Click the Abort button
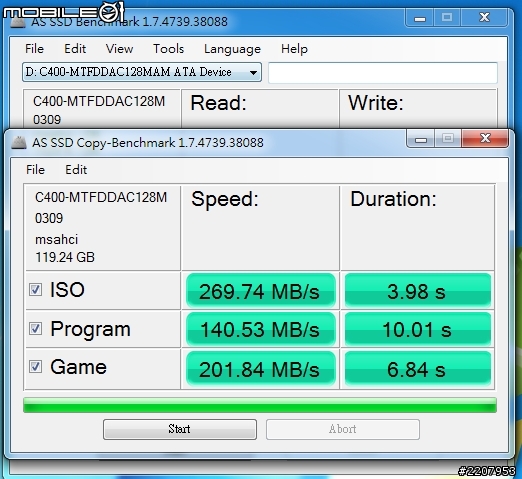 tap(343, 429)
